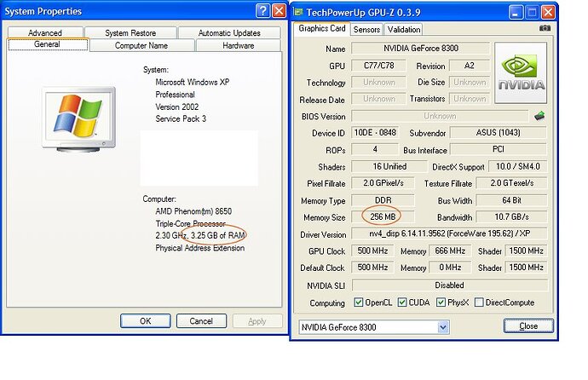Screen dimensions: 588x380
Task: Click the Texture Fillrate 2.0 GTexel/s field
Action: (511, 183)
